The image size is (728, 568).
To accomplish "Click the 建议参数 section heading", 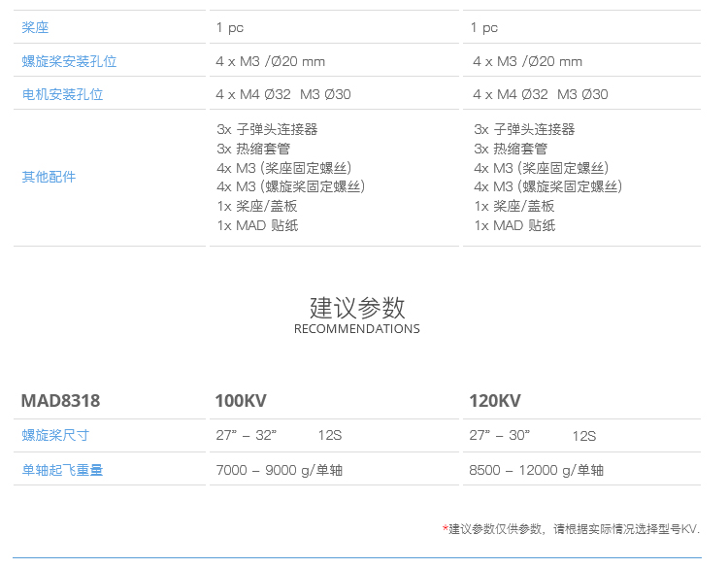I will [357, 307].
